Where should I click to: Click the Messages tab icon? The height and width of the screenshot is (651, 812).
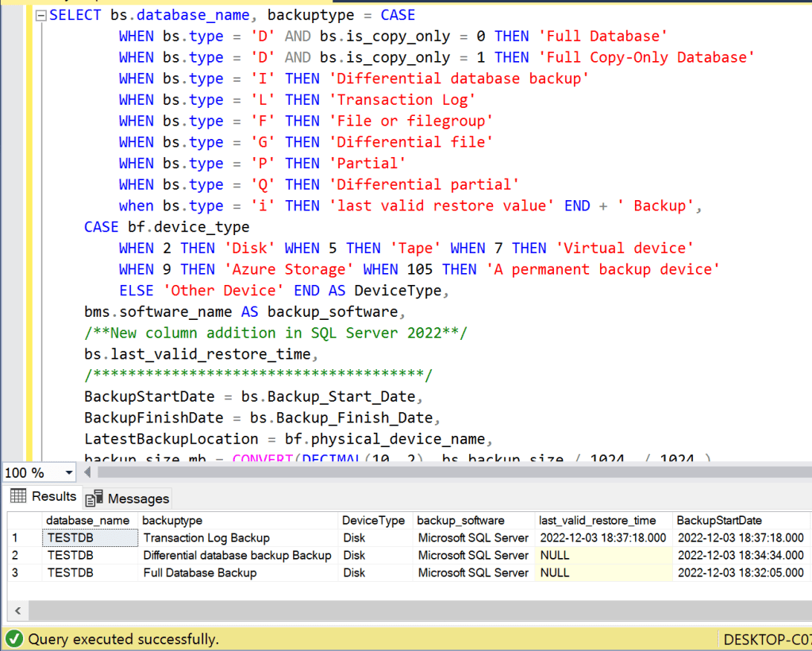pos(94,499)
